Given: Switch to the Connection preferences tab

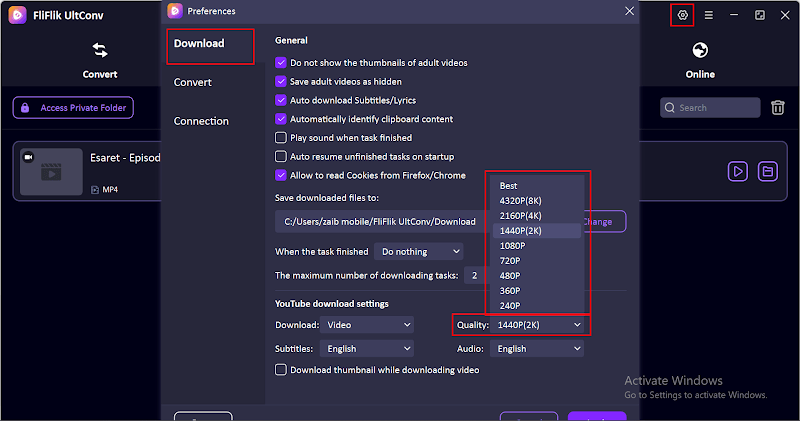Looking at the screenshot, I should coord(201,121).
